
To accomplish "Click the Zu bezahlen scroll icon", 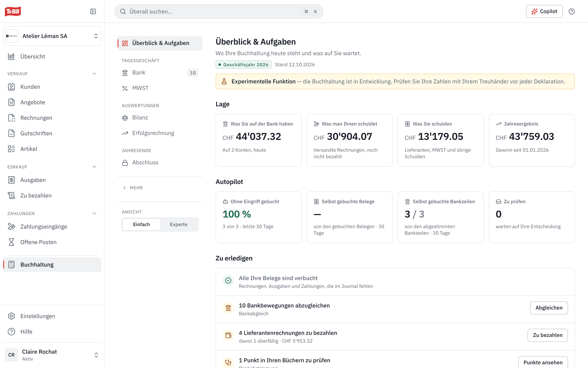I will tap(11, 195).
